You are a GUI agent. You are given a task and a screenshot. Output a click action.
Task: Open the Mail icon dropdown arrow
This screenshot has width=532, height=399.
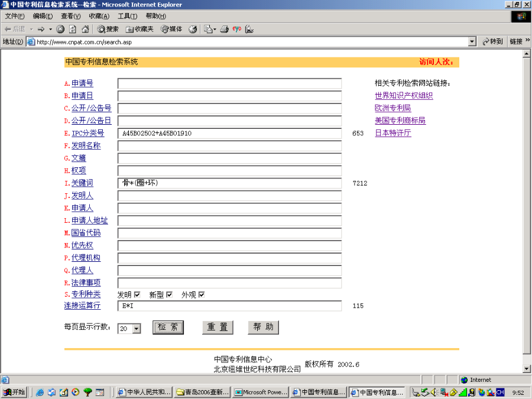[x=215, y=30]
